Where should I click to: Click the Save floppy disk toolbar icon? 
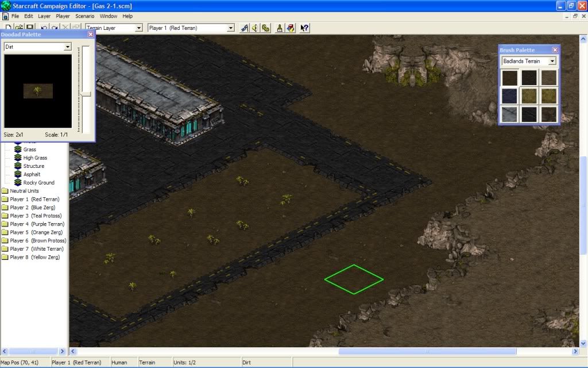tap(30, 28)
